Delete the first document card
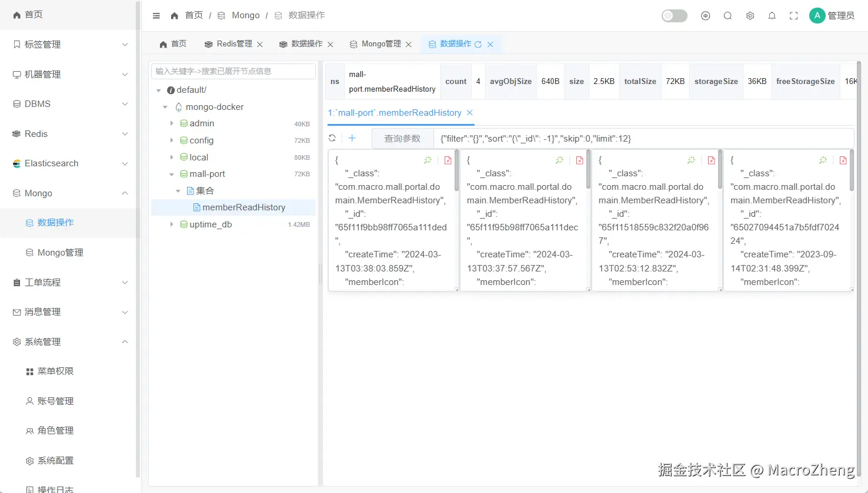Image resolution: width=868 pixels, height=493 pixels. tap(448, 160)
